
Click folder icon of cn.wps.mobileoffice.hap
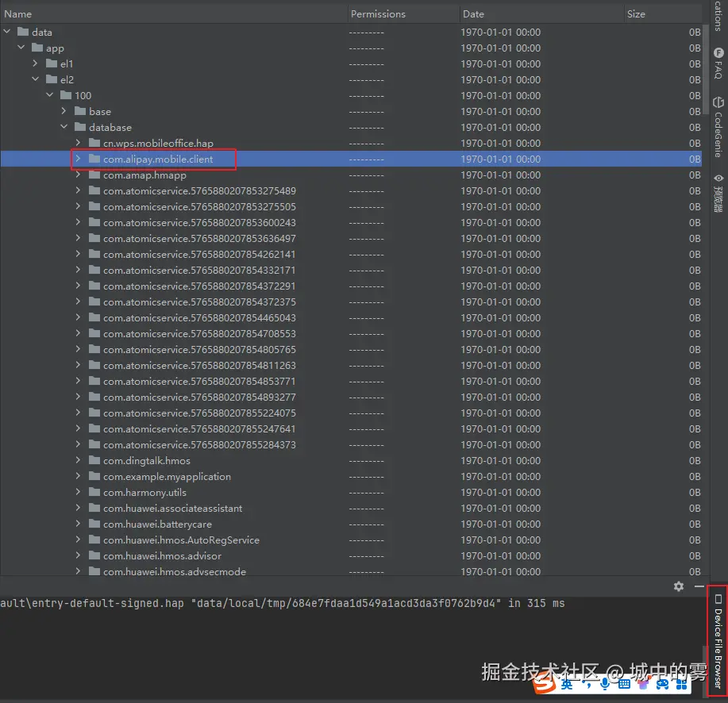(94, 143)
